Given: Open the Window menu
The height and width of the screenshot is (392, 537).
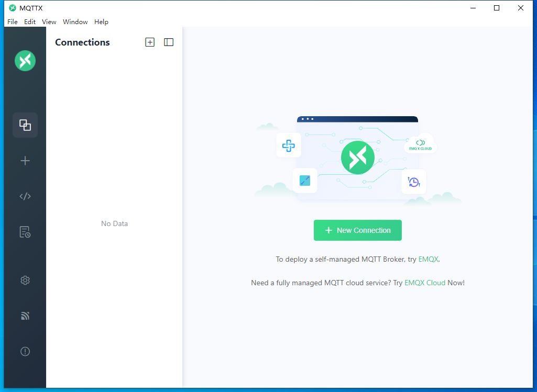Looking at the screenshot, I should click(x=75, y=21).
